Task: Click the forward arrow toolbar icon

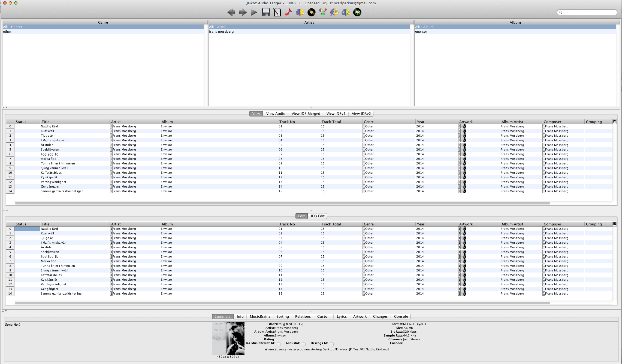Action: tap(243, 12)
